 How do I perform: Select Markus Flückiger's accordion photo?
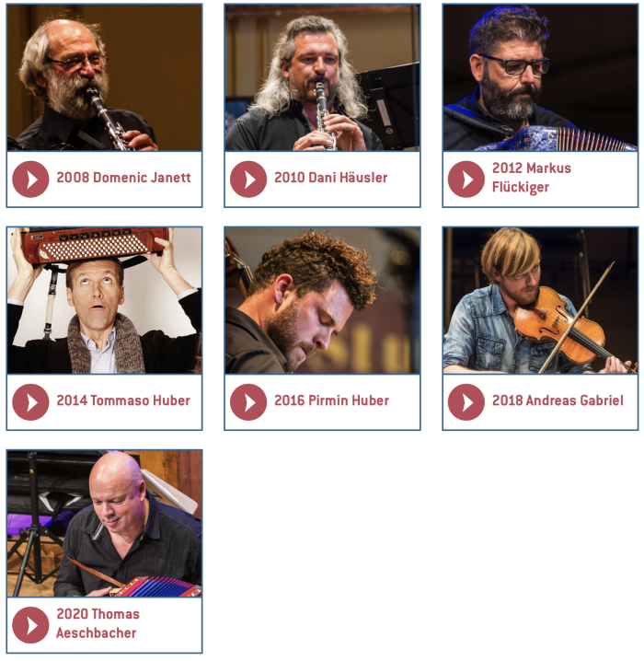click(x=540, y=78)
